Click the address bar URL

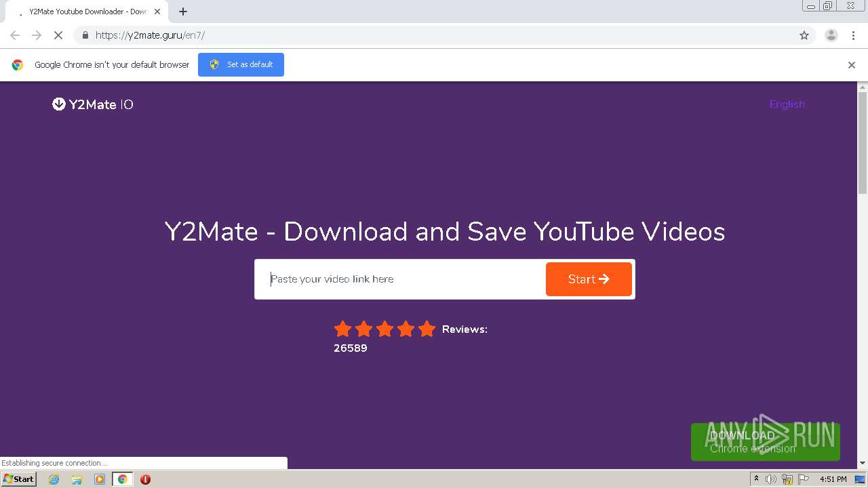pyautogui.click(x=150, y=35)
